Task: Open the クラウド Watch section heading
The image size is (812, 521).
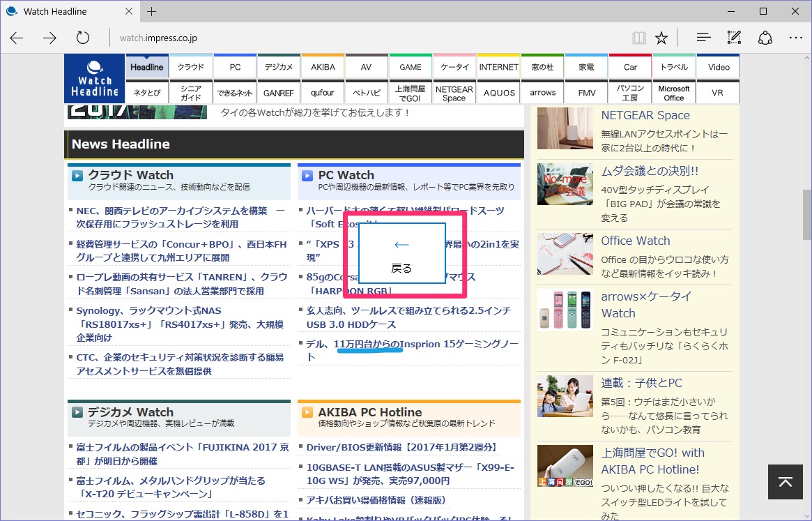Action: pos(130,174)
